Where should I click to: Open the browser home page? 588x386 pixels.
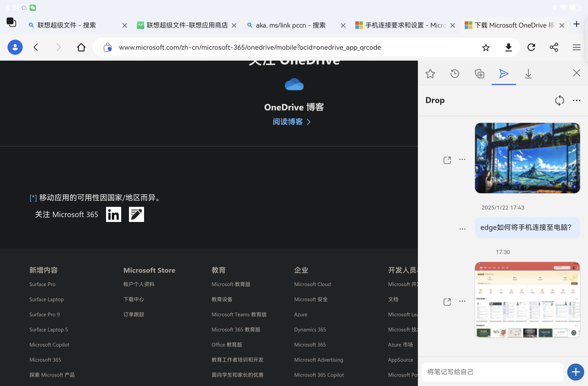[x=81, y=47]
